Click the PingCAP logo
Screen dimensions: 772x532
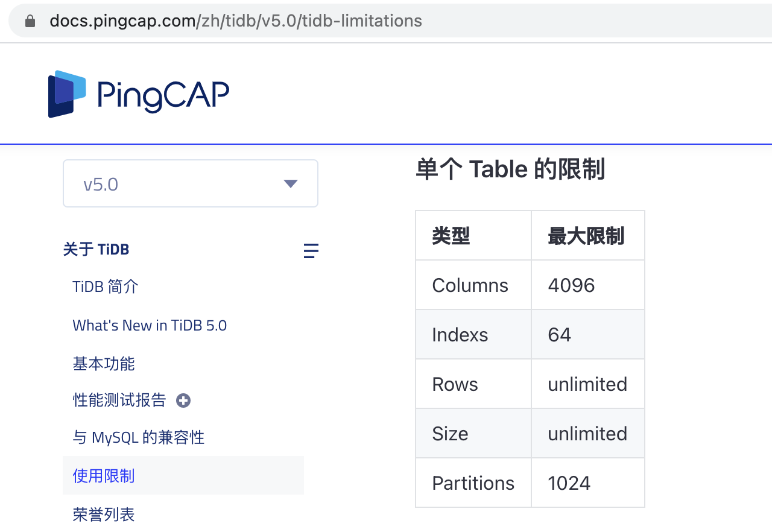(138, 93)
